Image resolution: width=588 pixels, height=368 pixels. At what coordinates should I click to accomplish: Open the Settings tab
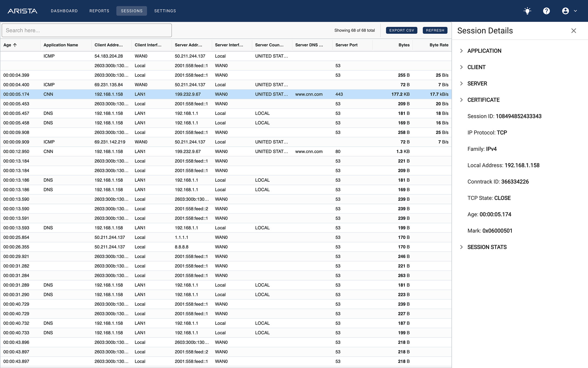pyautogui.click(x=165, y=11)
